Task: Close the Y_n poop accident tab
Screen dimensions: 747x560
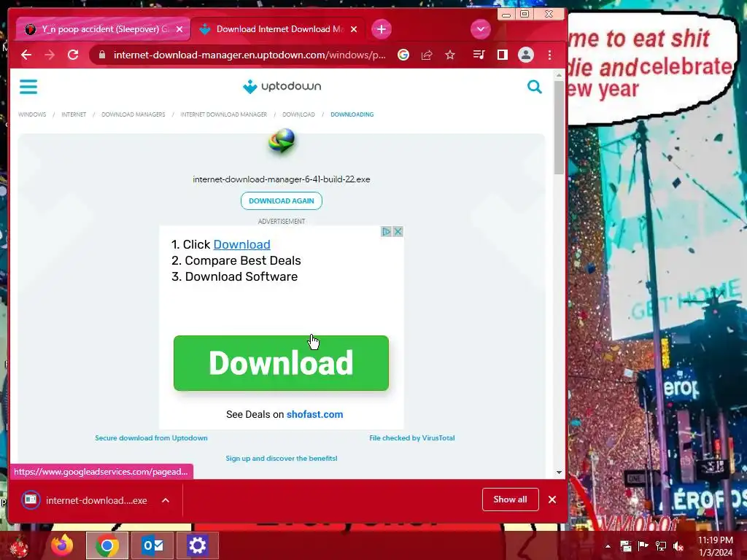Action: (179, 29)
